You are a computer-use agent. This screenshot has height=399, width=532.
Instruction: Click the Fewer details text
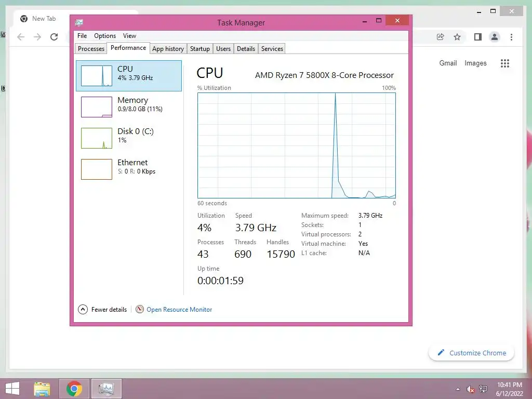(109, 310)
